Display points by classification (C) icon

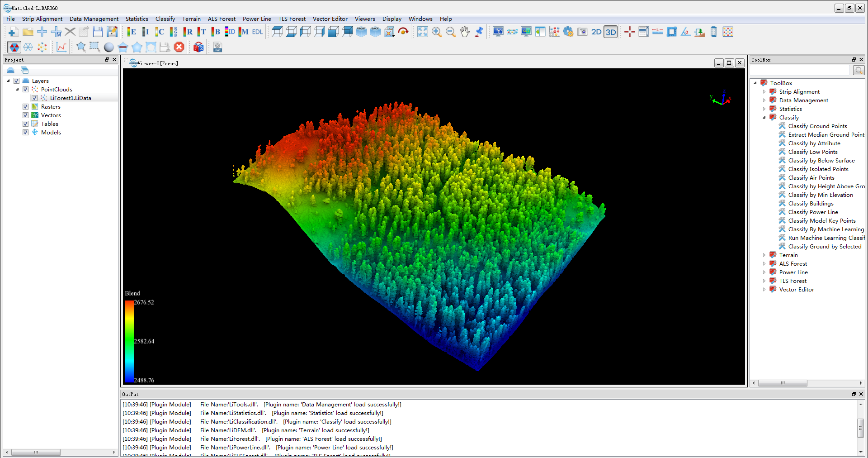pos(160,32)
